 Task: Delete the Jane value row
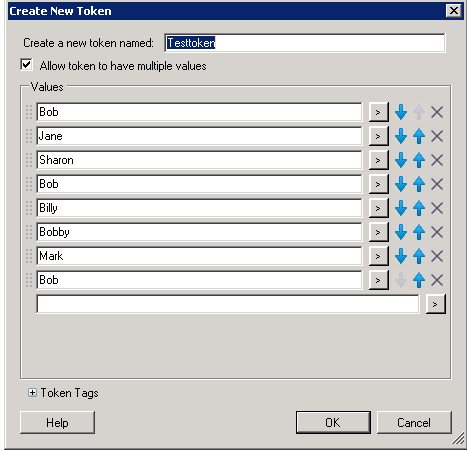437,136
